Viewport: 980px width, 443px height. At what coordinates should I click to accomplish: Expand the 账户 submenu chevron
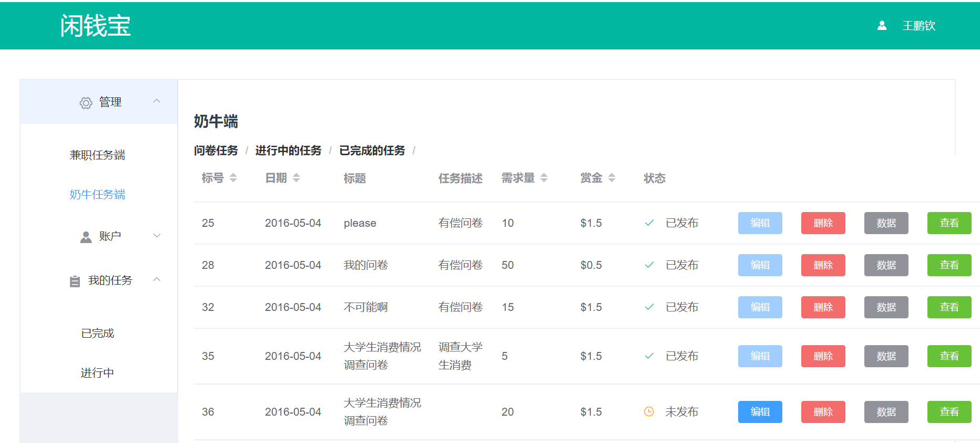pyautogui.click(x=157, y=236)
